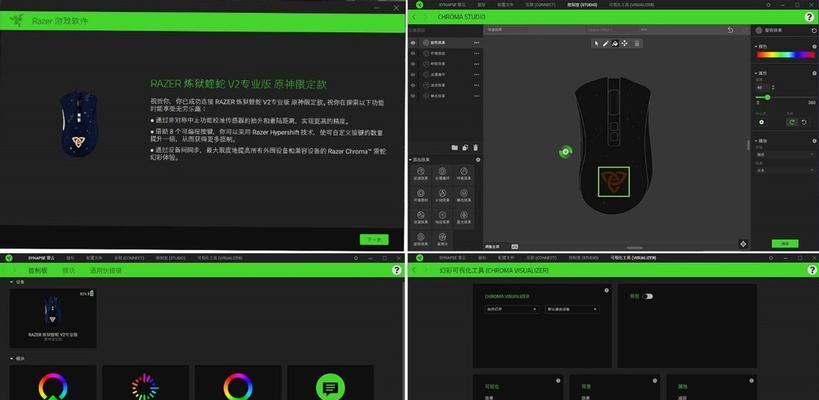
Task: Toggle visibility of the fourth effect layer
Action: (x=413, y=75)
